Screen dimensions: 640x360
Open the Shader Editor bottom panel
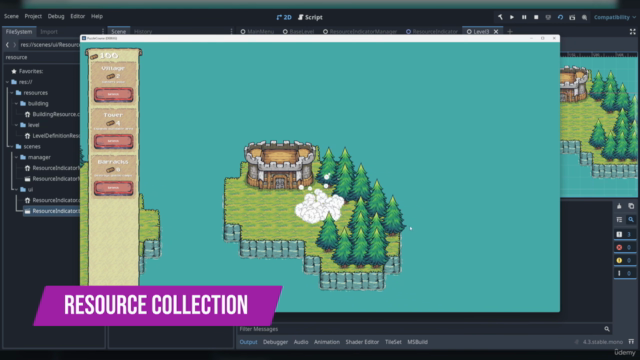(x=362, y=342)
